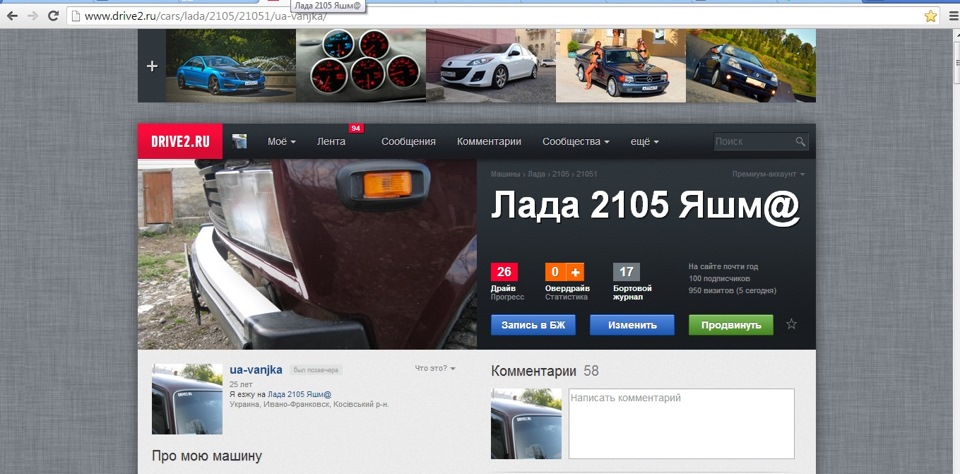Open the Комментарии menu item

point(489,141)
